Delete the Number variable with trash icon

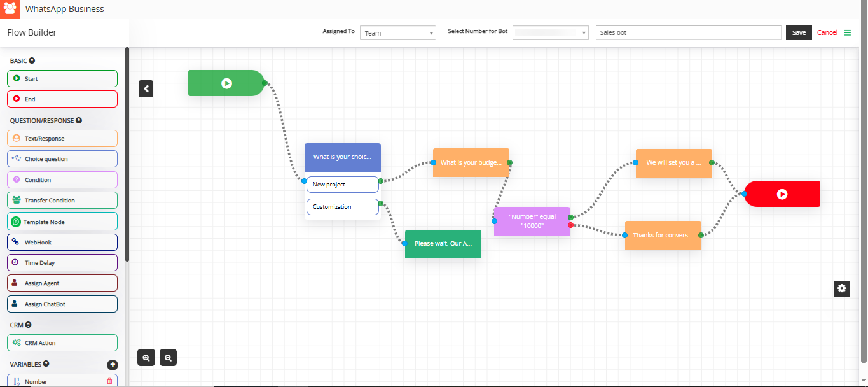(x=109, y=381)
